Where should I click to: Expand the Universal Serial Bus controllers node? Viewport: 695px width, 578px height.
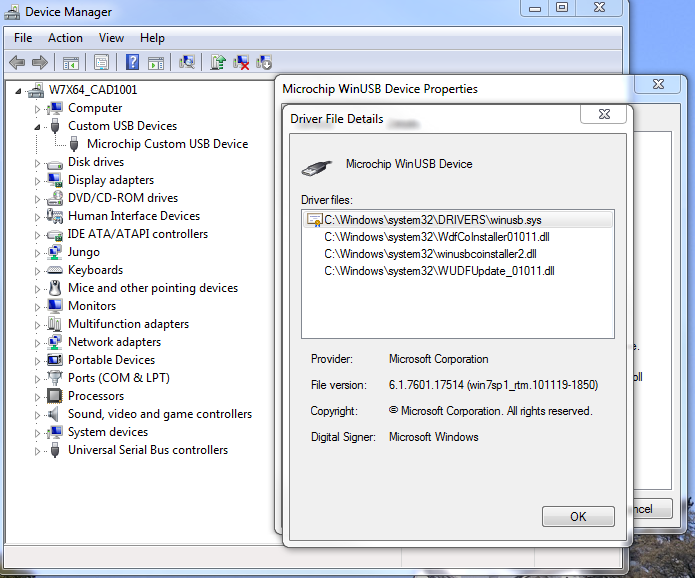tap(37, 451)
